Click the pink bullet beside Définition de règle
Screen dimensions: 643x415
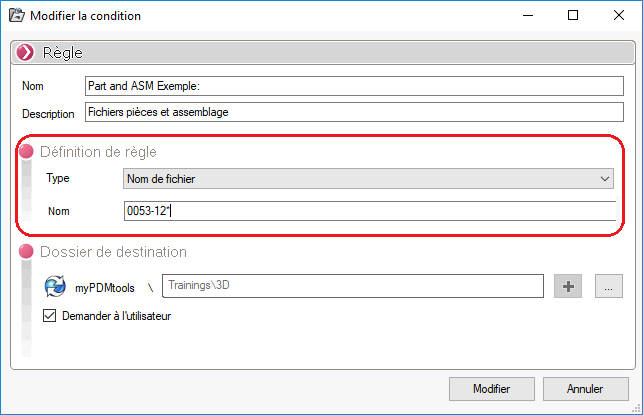26,151
